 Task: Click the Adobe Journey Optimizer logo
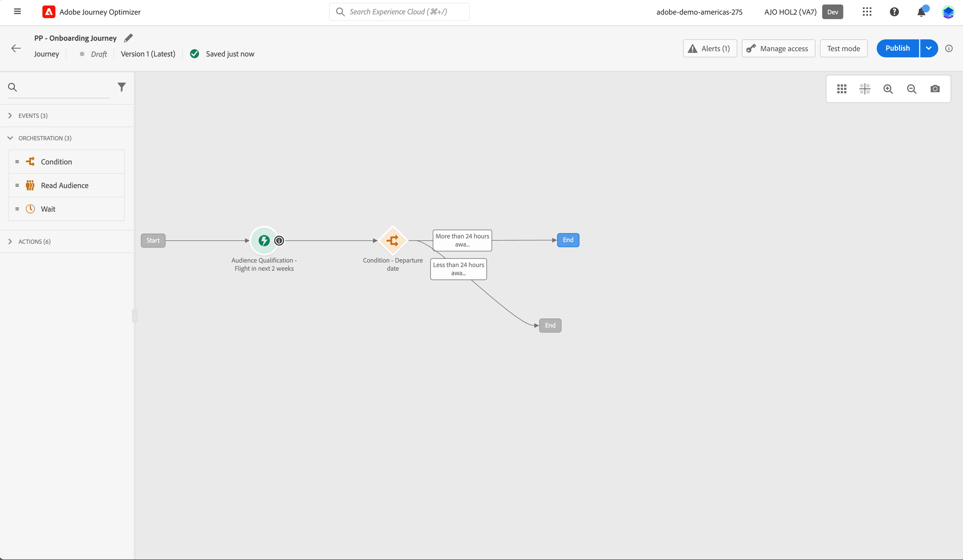point(49,12)
